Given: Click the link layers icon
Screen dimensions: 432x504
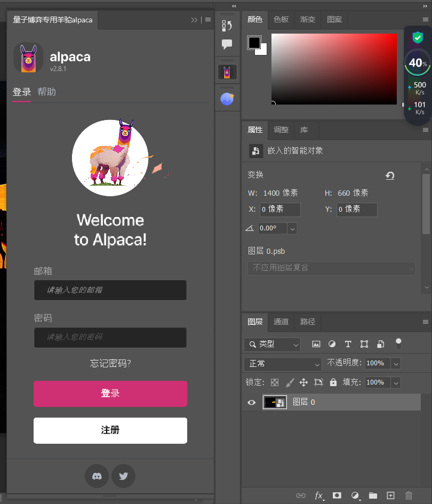Looking at the screenshot, I should coord(301,495).
